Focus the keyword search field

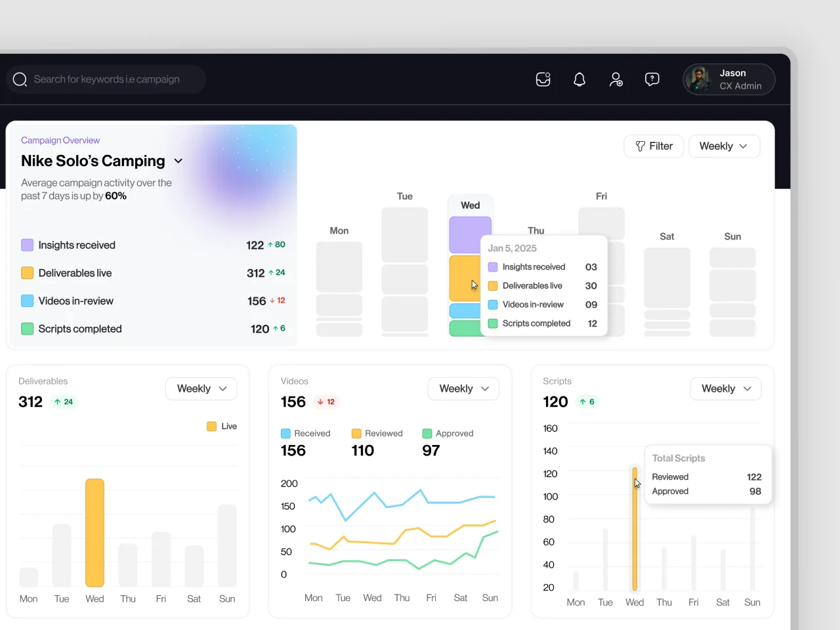coord(106,79)
